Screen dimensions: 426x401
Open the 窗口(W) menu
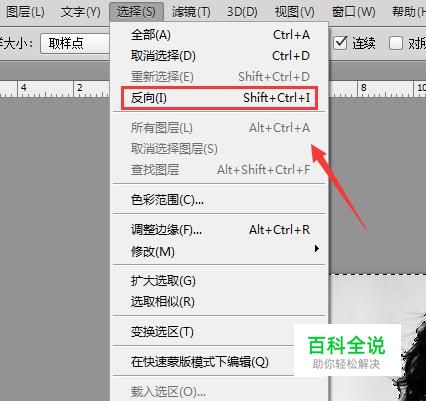354,12
